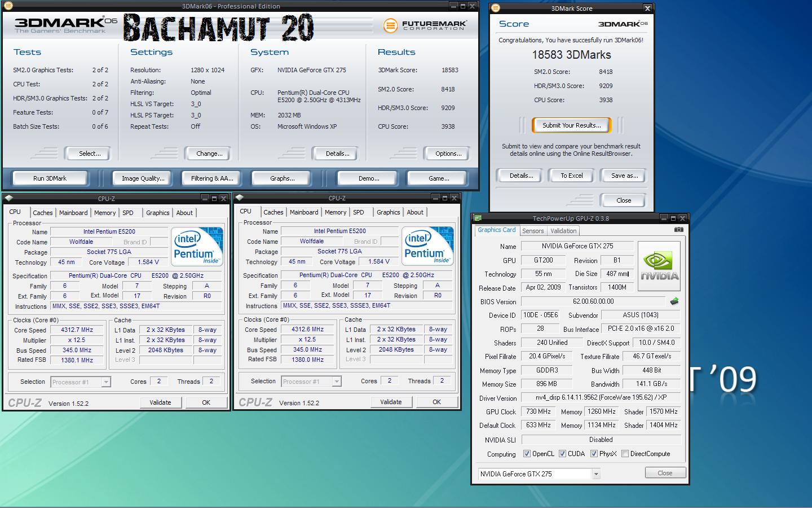Open SPD tab in right CPU-Z
The image size is (812, 508).
coord(359,212)
